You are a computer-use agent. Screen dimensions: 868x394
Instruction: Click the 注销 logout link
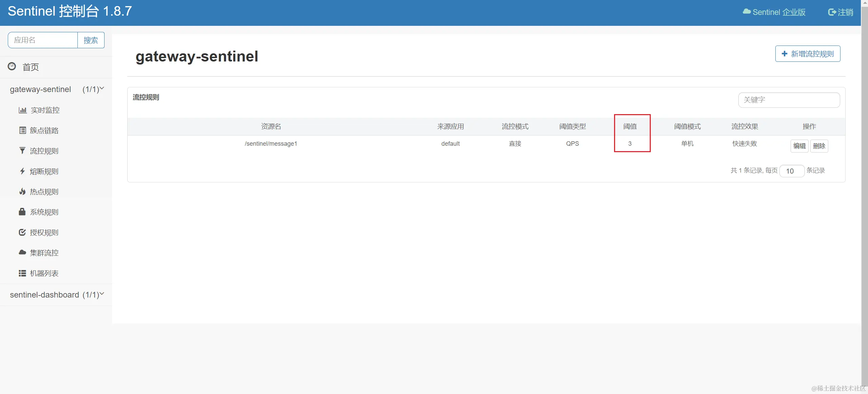tap(841, 12)
